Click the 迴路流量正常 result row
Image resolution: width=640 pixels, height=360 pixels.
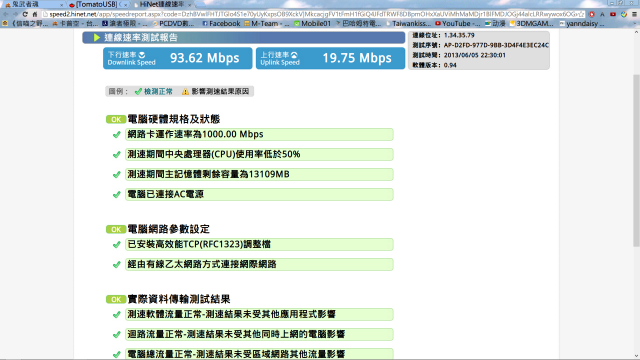[x=259, y=334]
